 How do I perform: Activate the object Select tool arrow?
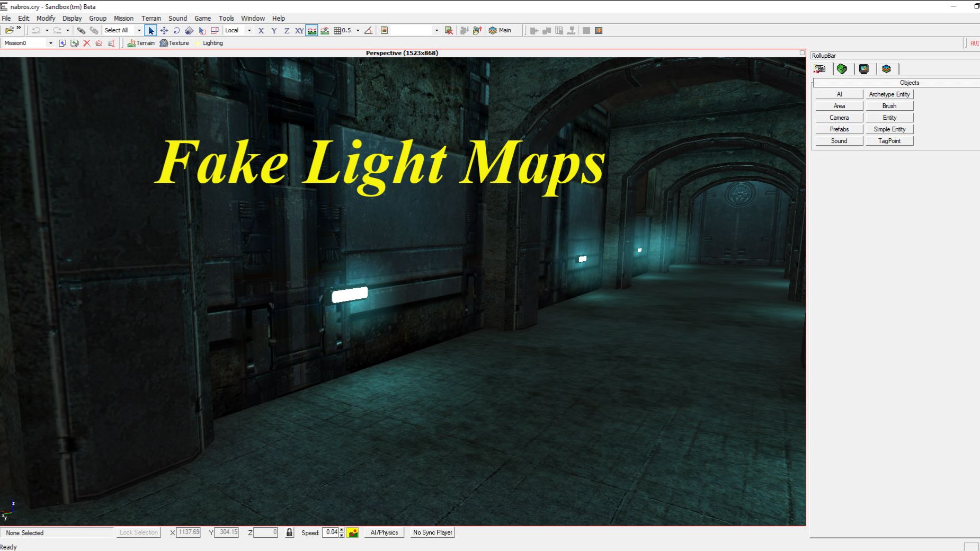151,30
